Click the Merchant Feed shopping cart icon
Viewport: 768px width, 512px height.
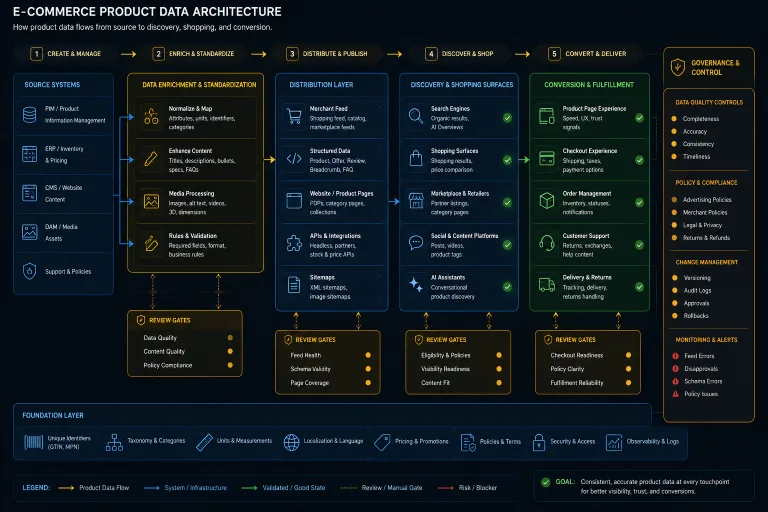pos(294,117)
